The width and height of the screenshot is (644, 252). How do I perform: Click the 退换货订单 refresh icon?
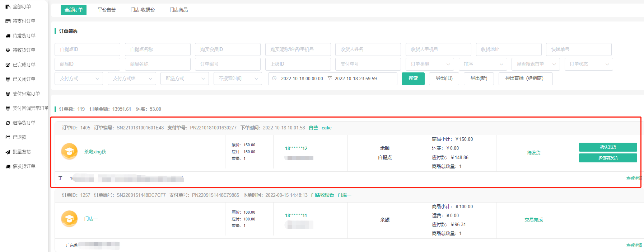[8, 123]
